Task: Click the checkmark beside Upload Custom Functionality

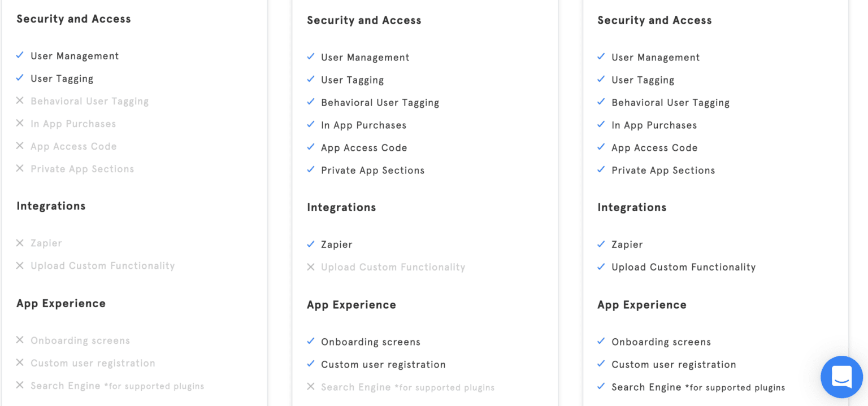Action: pos(601,267)
